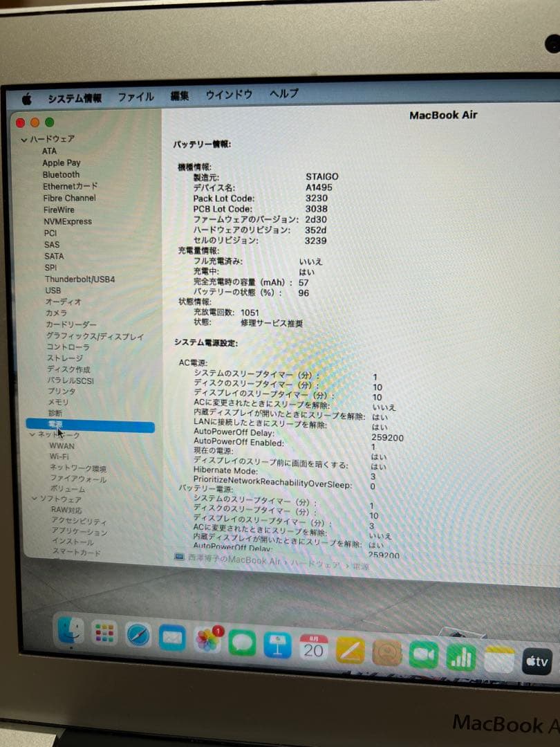Open Calendar showing the 20th
Image resolution: width=560 pixels, height=747 pixels.
coord(315,647)
